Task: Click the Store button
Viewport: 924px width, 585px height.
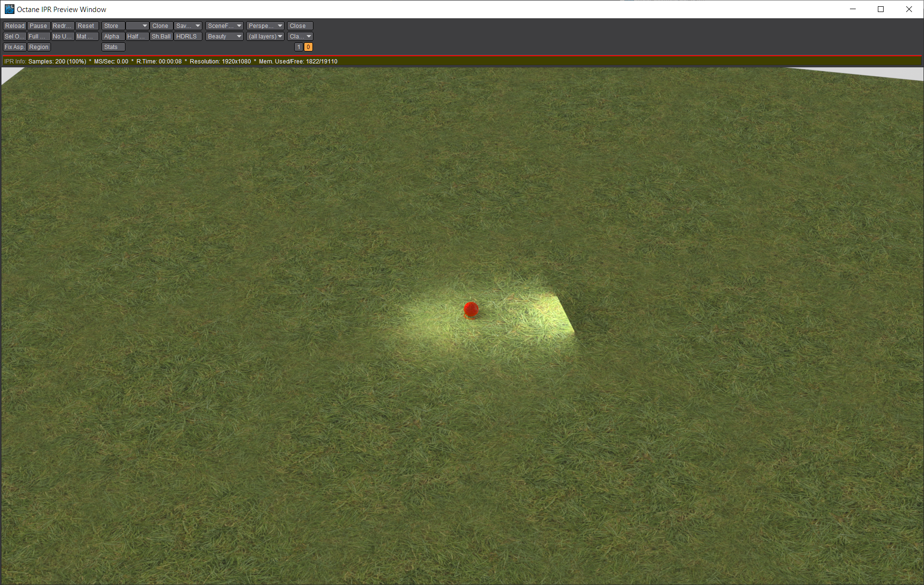Action: pyautogui.click(x=113, y=26)
